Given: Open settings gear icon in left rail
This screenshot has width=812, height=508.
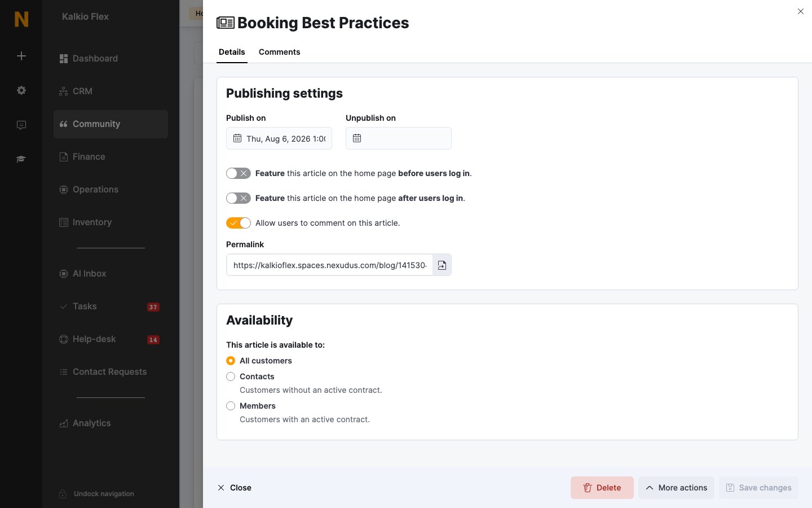Looking at the screenshot, I should click(21, 90).
